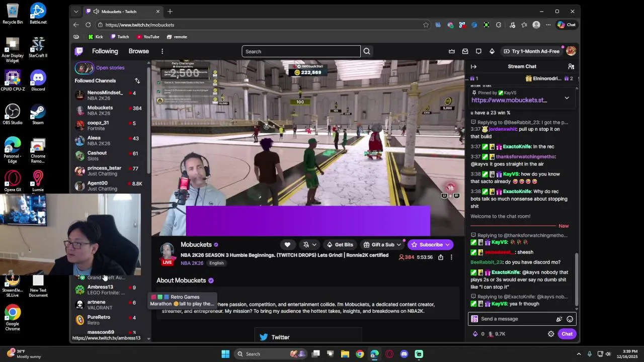
Task: Open the browser tab list dropdown arrow
Action: coord(76,11)
